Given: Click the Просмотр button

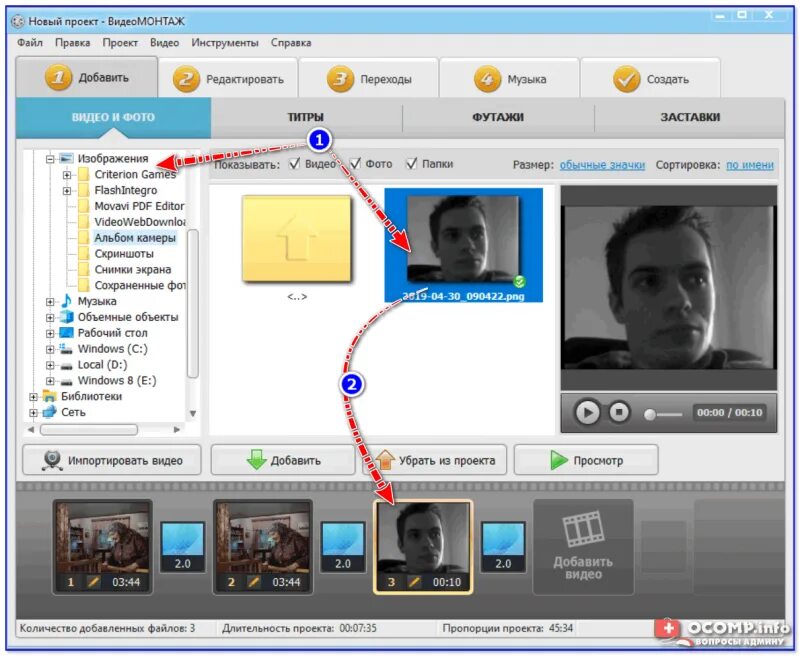Looking at the screenshot, I should [586, 460].
